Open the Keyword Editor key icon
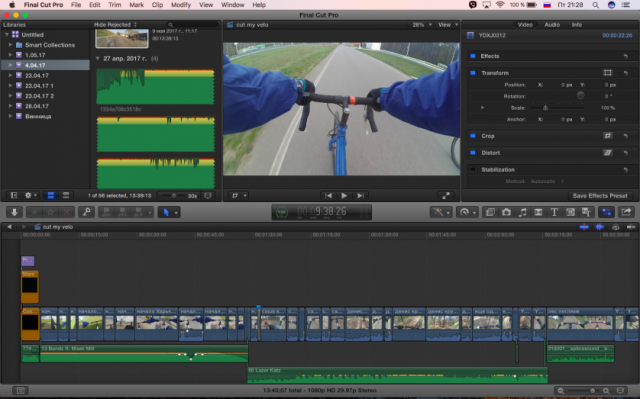 (x=87, y=212)
